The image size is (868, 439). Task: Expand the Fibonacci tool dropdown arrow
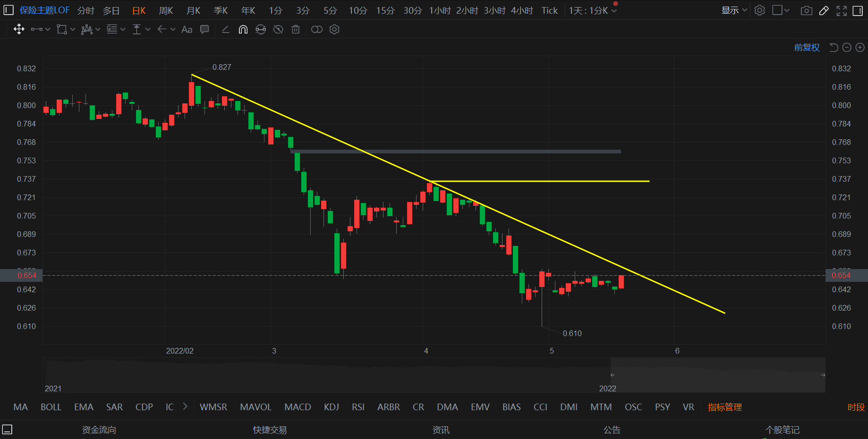tap(123, 29)
